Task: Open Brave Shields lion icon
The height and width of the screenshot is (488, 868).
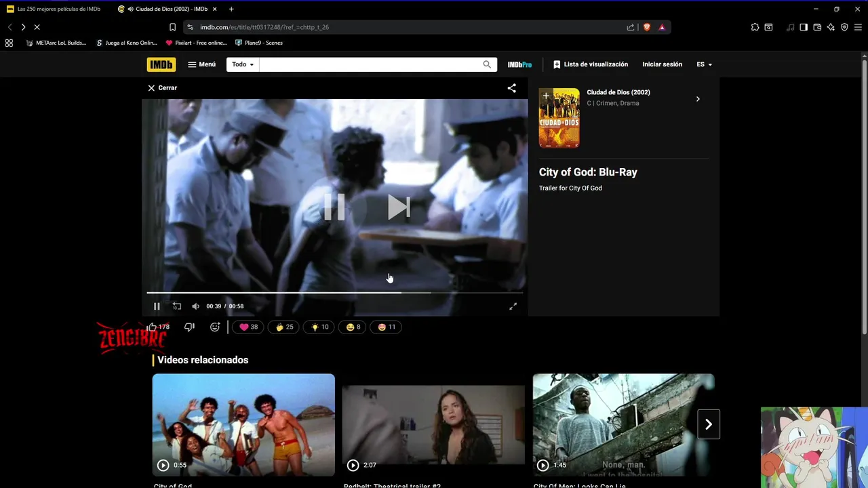Action: coord(647,27)
